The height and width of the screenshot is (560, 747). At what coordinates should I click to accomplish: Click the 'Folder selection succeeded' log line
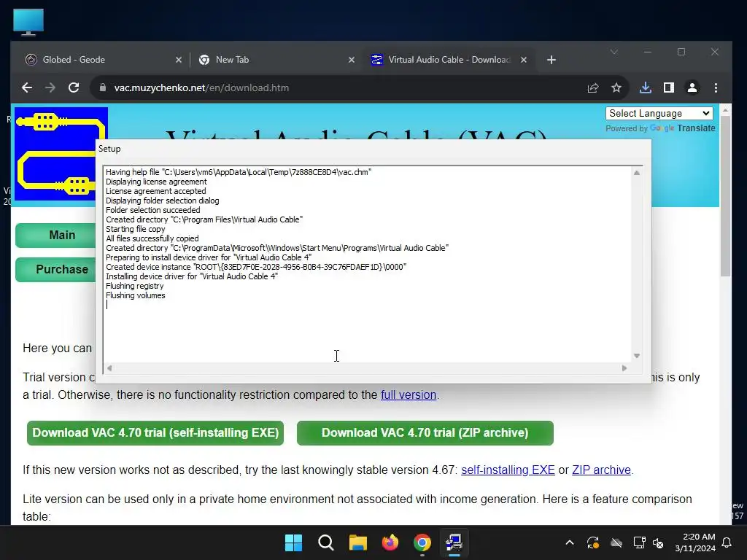click(153, 210)
